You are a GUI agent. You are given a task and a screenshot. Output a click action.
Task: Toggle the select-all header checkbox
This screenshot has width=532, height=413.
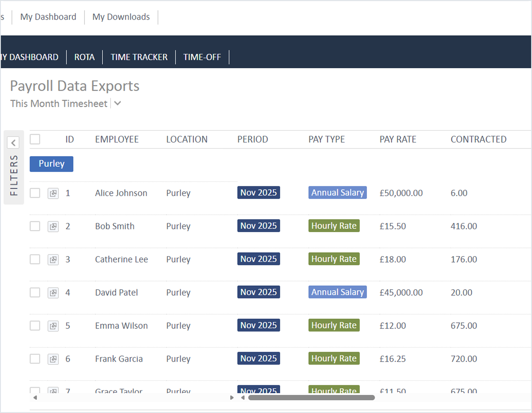tap(35, 139)
